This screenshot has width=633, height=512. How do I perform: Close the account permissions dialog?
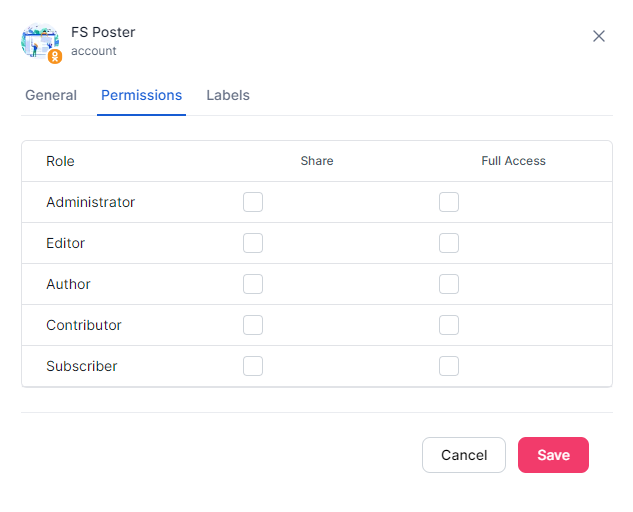(599, 36)
